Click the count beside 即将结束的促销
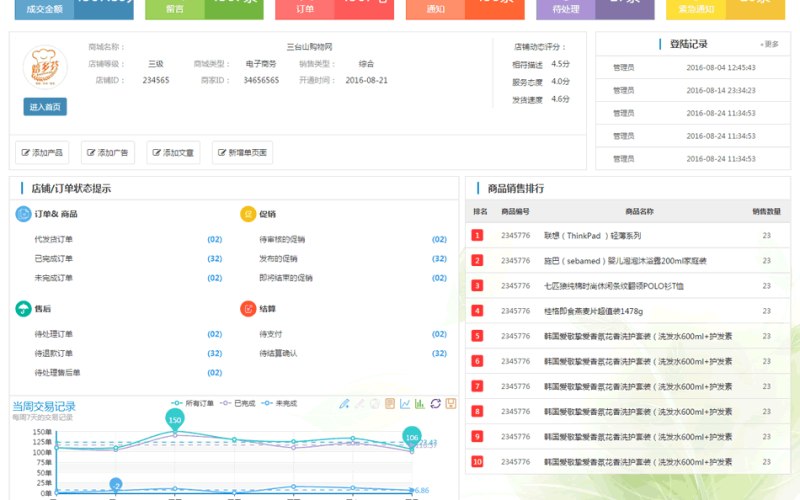This screenshot has height=500, width=800. click(x=439, y=278)
